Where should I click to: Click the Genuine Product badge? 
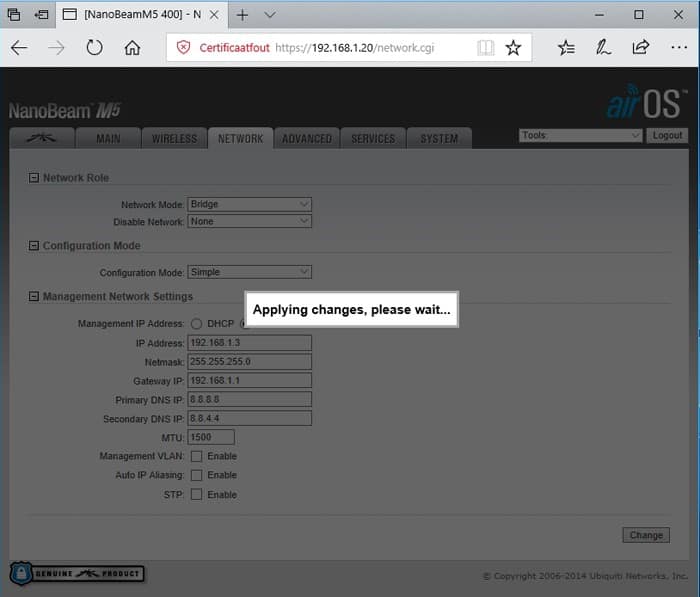point(77,573)
